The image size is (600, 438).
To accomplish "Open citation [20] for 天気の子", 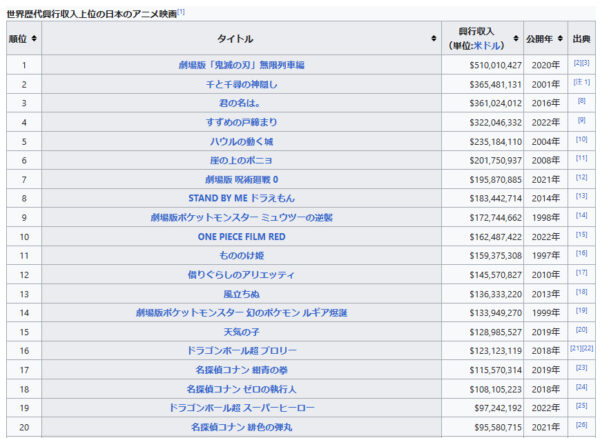I will [x=581, y=330].
